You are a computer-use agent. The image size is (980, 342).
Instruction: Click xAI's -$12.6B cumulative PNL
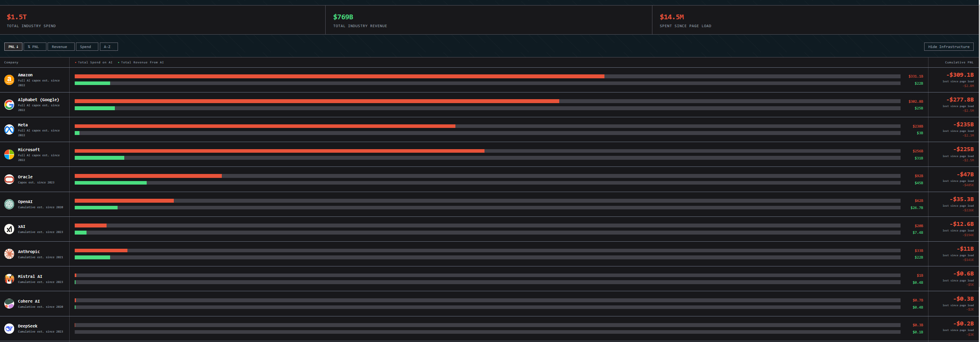point(962,224)
